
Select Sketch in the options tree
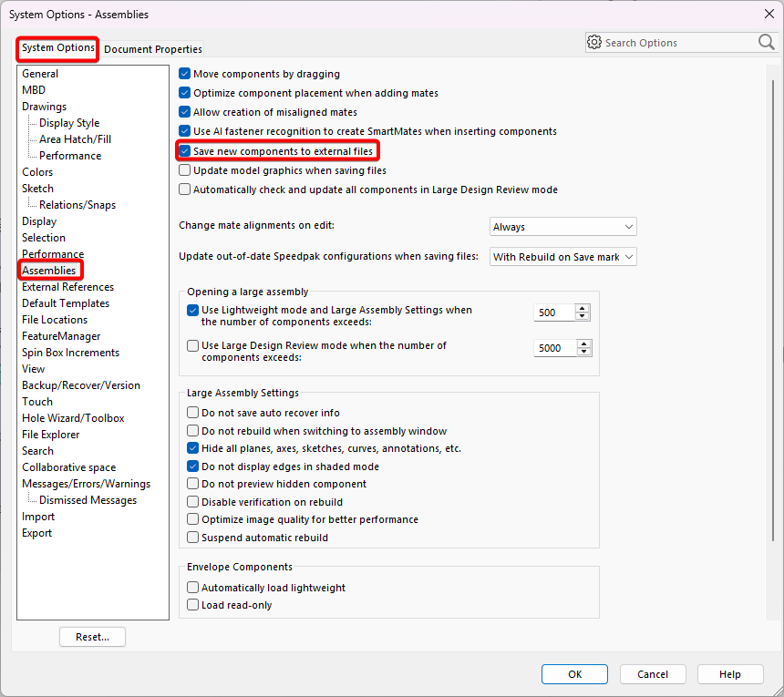(37, 189)
